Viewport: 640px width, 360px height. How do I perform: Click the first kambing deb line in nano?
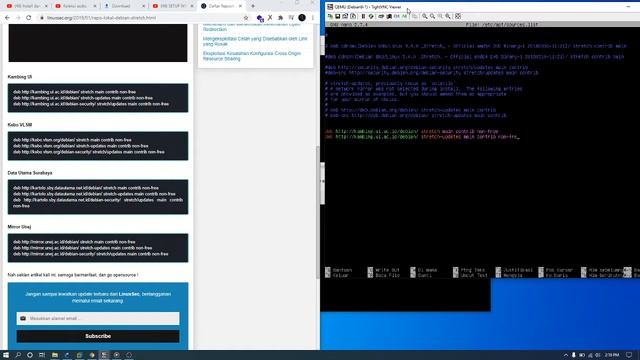point(411,131)
